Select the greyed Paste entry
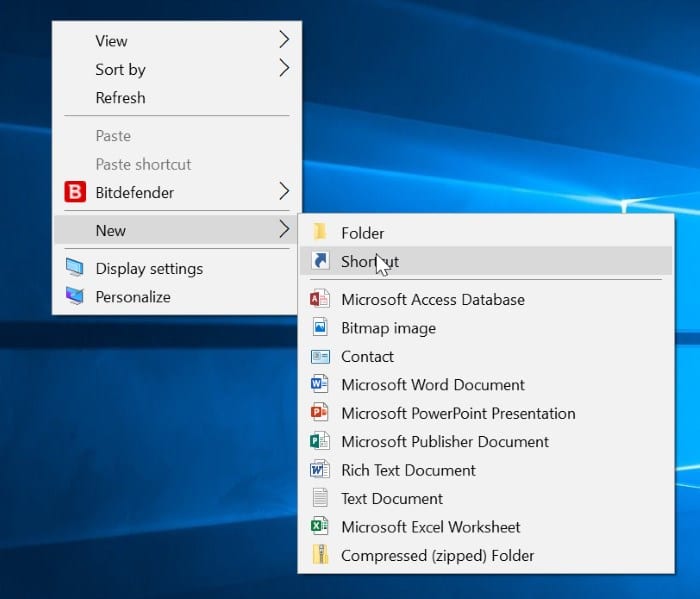The width and height of the screenshot is (700, 599). (x=176, y=135)
